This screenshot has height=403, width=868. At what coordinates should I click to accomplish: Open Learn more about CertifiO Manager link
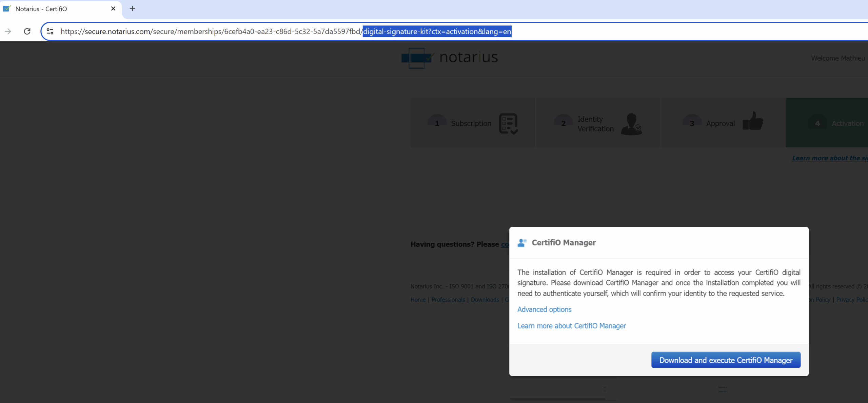pyautogui.click(x=571, y=326)
